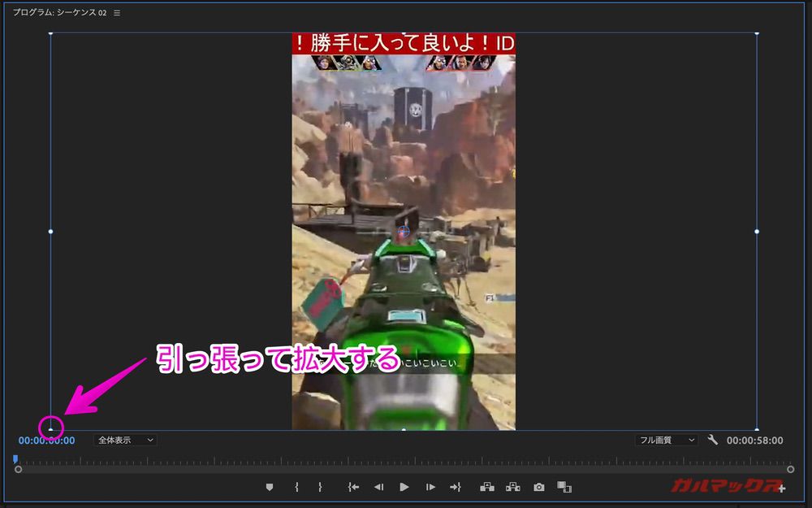Click the Extract icon
The width and height of the screenshot is (812, 508).
tap(513, 487)
